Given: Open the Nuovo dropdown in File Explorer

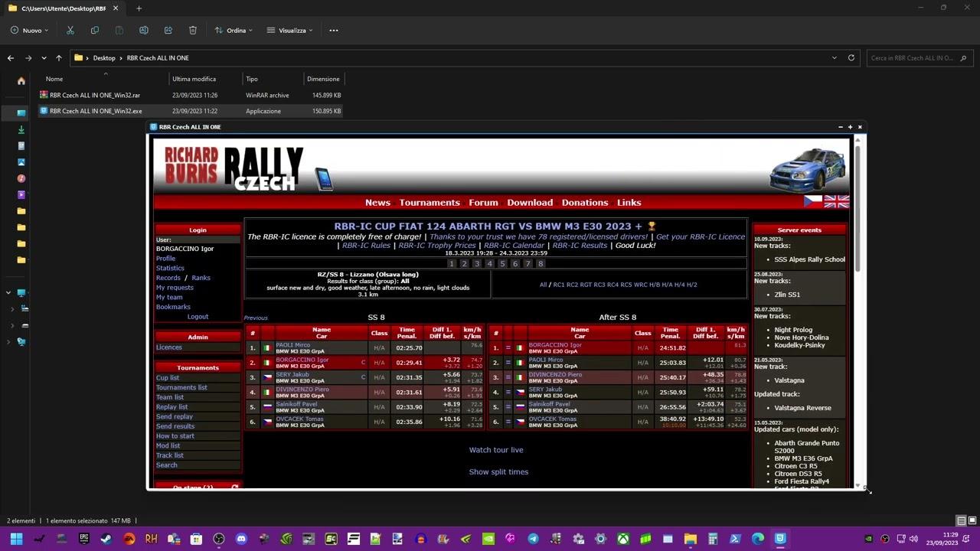Looking at the screenshot, I should pos(30,31).
